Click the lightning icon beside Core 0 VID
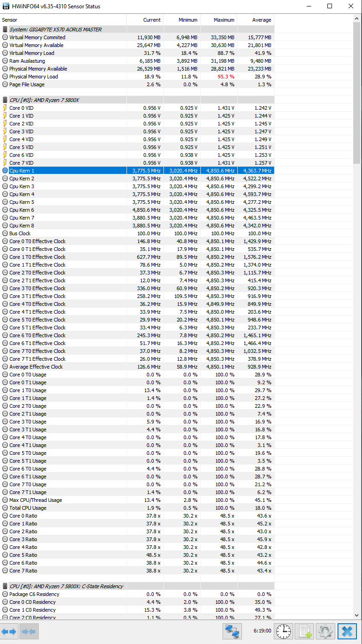The image size is (362, 644). click(x=5, y=108)
